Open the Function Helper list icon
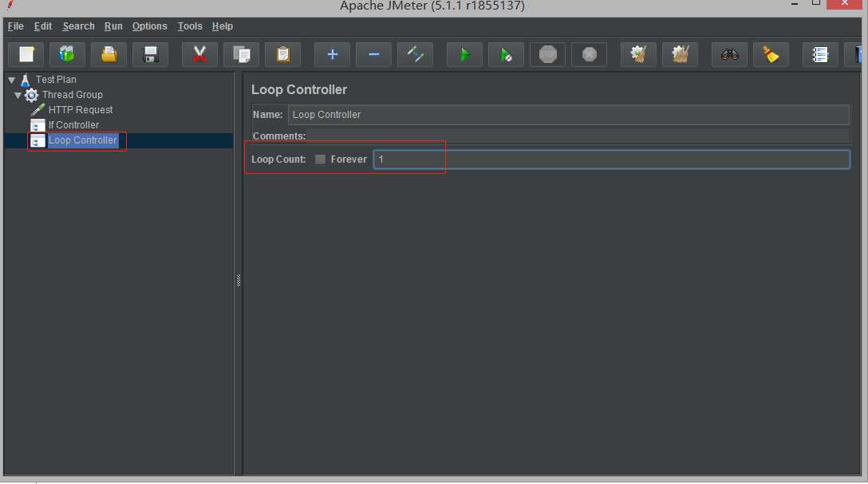 tap(820, 54)
